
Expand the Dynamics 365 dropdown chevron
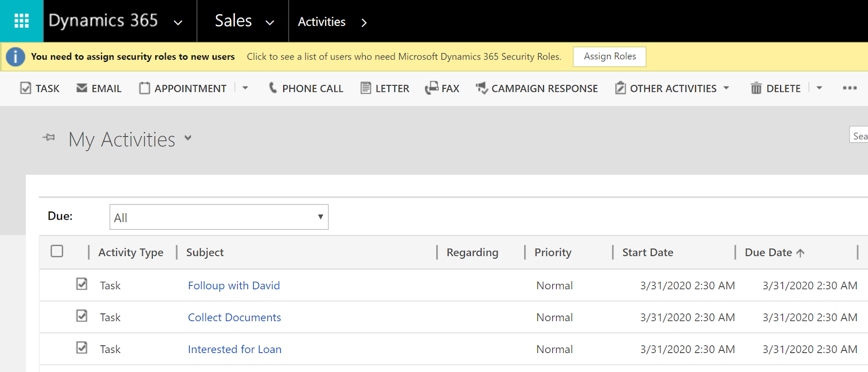pyautogui.click(x=178, y=23)
